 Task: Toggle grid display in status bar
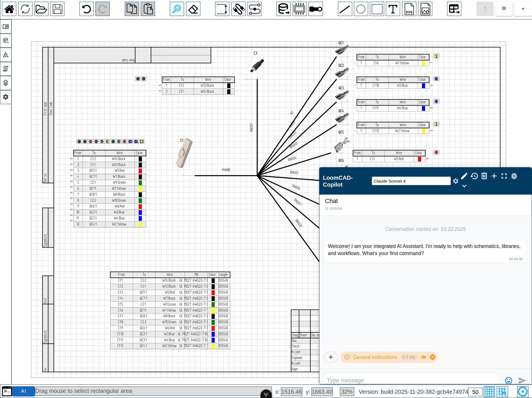[x=489, y=391]
